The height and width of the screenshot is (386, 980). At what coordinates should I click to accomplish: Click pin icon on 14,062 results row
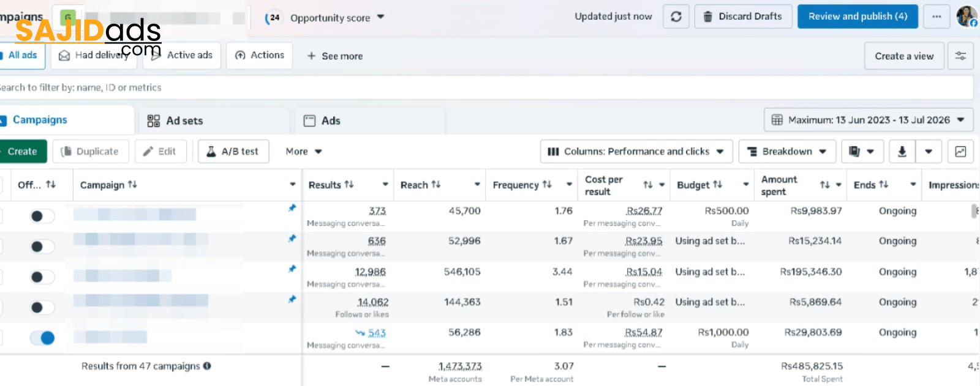(x=292, y=299)
